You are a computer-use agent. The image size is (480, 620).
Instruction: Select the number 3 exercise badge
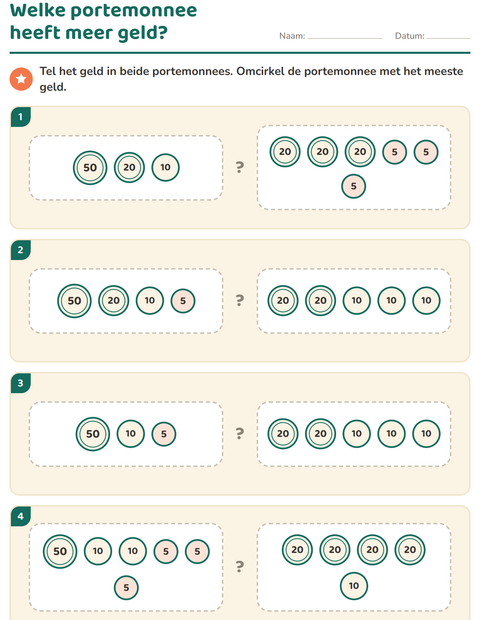click(x=21, y=383)
